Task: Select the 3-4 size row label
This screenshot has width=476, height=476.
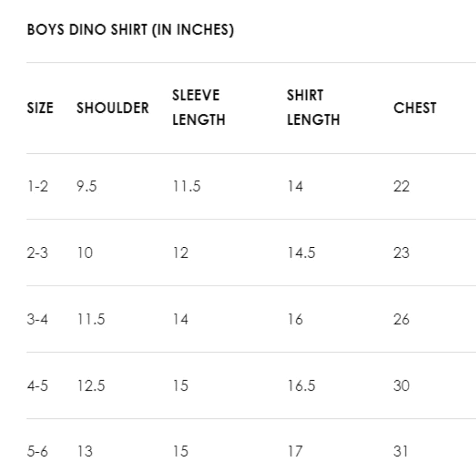Action: coord(37,319)
